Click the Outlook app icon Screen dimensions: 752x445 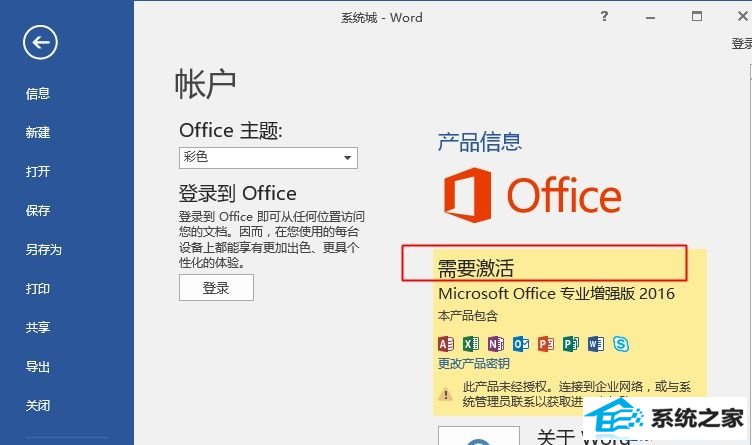point(521,344)
